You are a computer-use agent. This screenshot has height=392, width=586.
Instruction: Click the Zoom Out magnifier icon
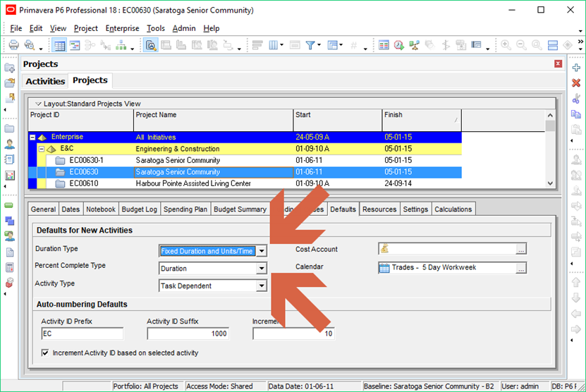(x=521, y=45)
